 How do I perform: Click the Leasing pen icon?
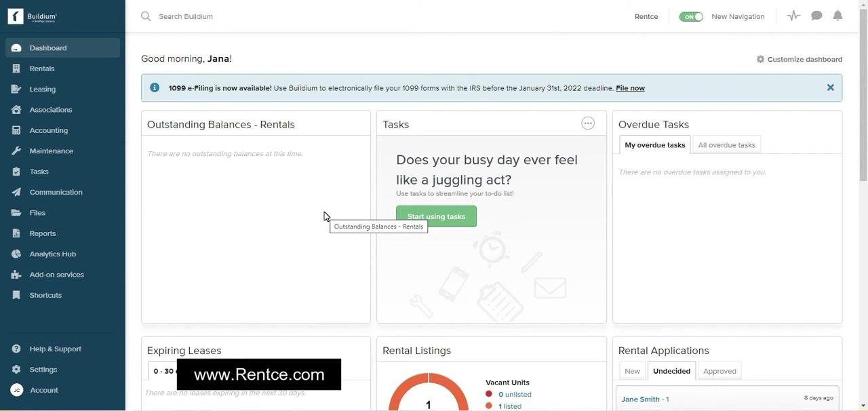click(16, 89)
